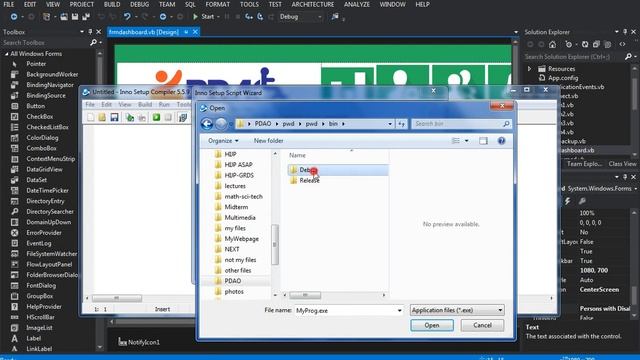Click the Back arrow in Open dialog
640x360 pixels.
207,124
